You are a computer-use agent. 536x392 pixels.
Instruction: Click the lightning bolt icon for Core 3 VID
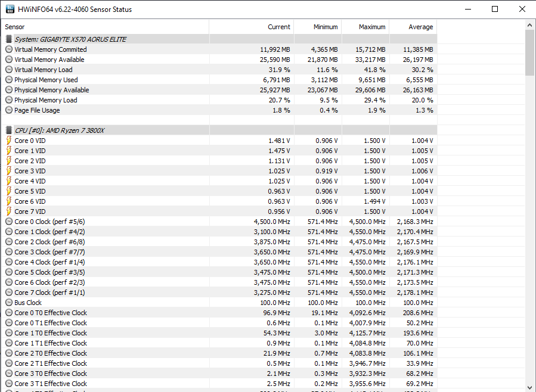(x=9, y=171)
